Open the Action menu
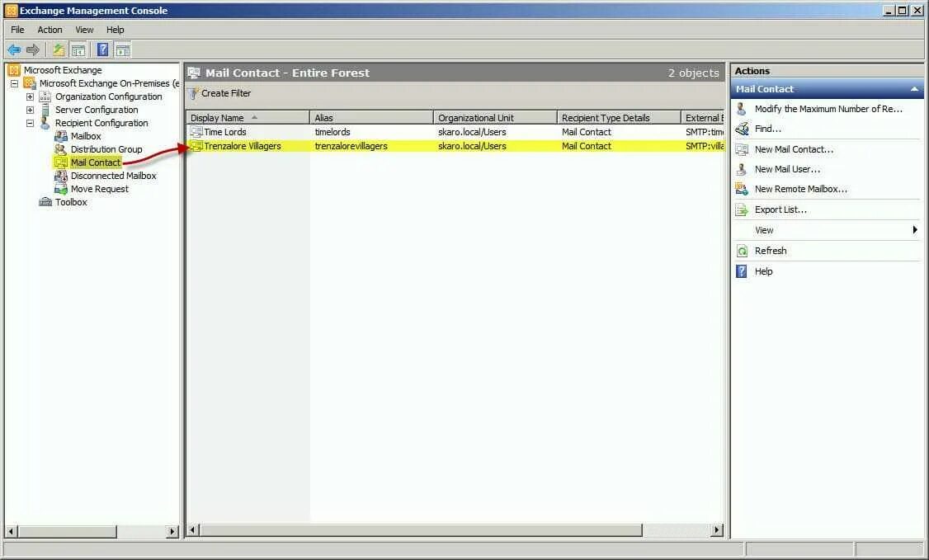 (50, 30)
